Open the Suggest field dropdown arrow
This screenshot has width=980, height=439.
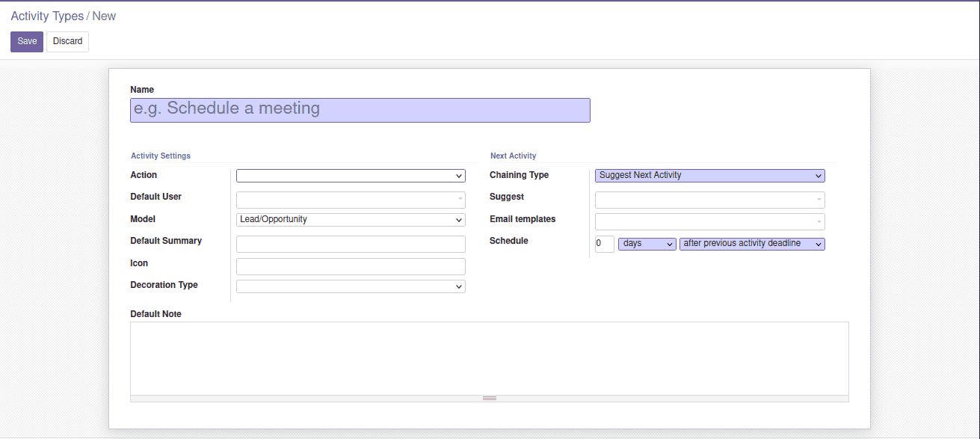(820, 200)
